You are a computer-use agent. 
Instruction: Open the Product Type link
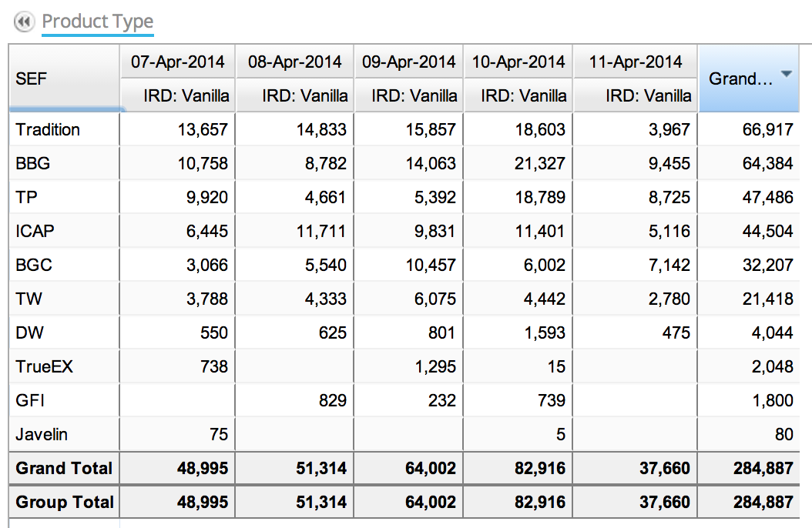tap(97, 22)
